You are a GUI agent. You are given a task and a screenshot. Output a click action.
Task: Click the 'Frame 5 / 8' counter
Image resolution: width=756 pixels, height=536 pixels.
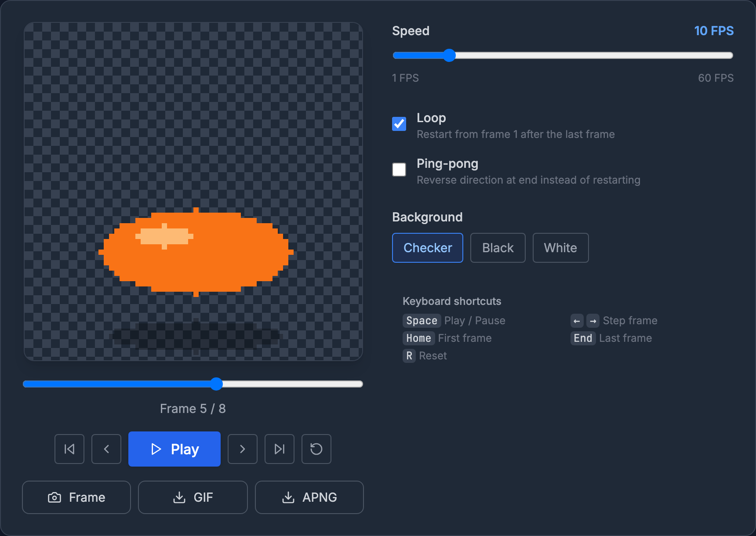click(193, 409)
